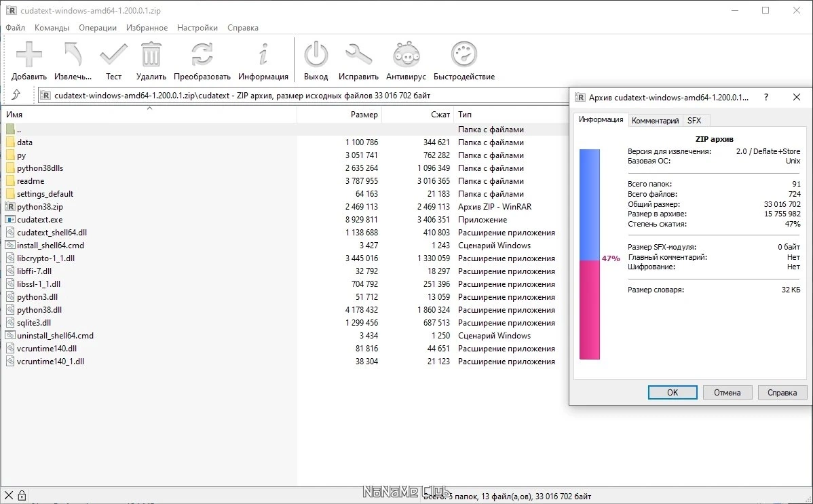813x504 pixels.
Task: Select the parent folder '..' icon
Action: pos(10,129)
